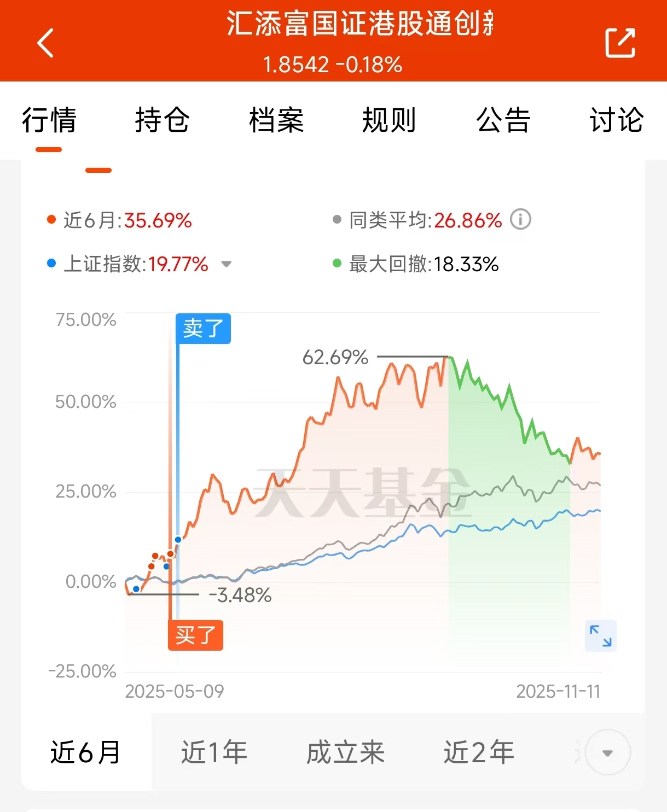Tap the back arrow icon
The image size is (667, 812).
click(46, 43)
